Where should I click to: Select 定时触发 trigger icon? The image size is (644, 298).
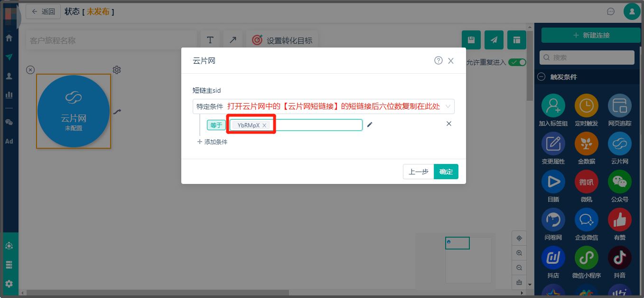[x=587, y=106]
